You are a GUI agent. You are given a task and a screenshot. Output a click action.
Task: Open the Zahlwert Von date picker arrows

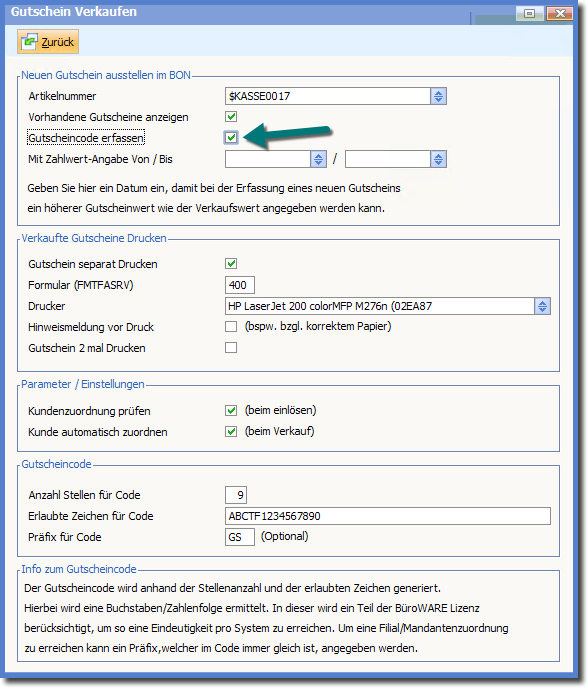pyautogui.click(x=319, y=159)
